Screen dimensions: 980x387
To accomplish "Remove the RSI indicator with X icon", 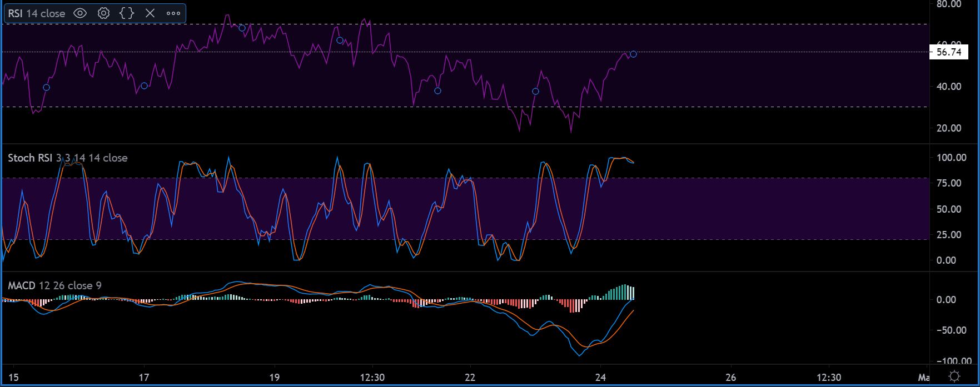I will 150,13.
